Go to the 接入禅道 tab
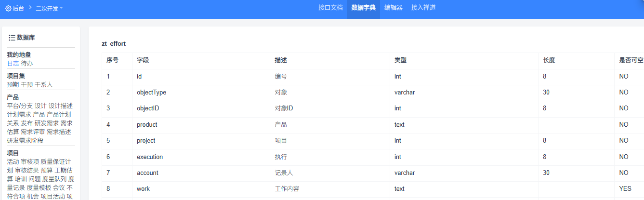Viewport: 644px width, 200px height. click(423, 8)
